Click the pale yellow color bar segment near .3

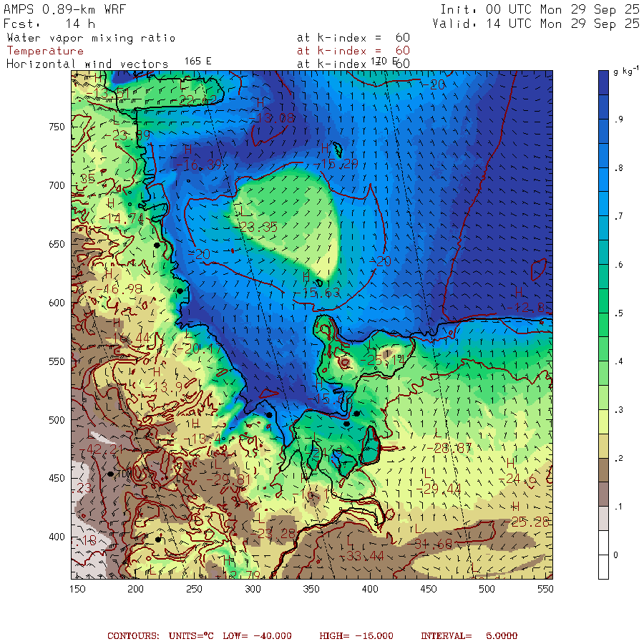point(603,421)
